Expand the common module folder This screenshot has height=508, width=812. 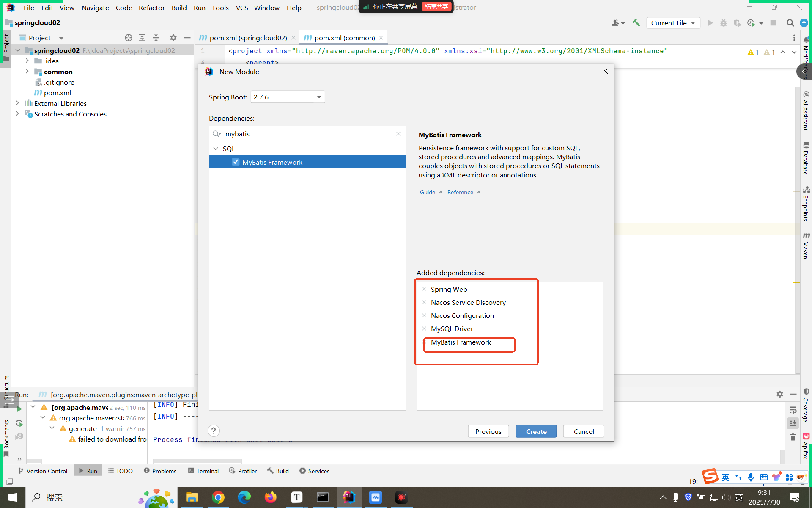tap(27, 72)
